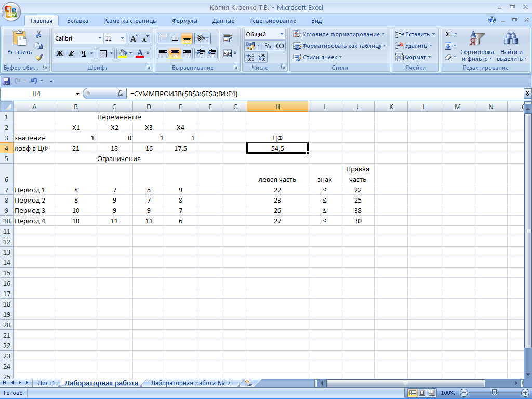The height and width of the screenshot is (399, 532).
Task: Click the Paste clipboard icon
Action: [x=19, y=38]
